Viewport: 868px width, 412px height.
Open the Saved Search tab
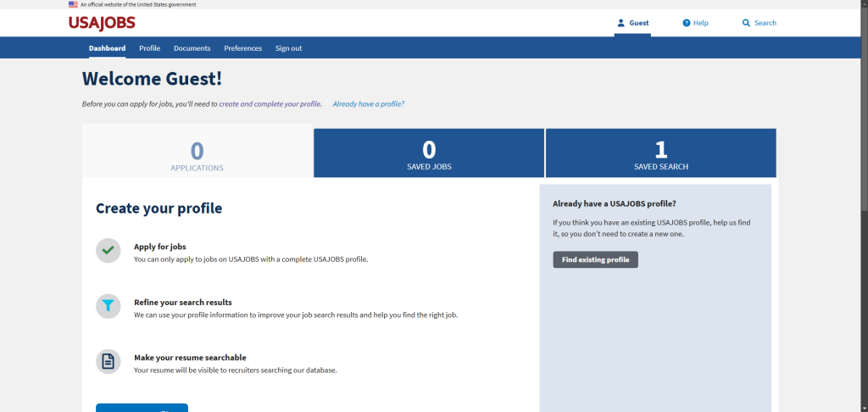pos(660,153)
